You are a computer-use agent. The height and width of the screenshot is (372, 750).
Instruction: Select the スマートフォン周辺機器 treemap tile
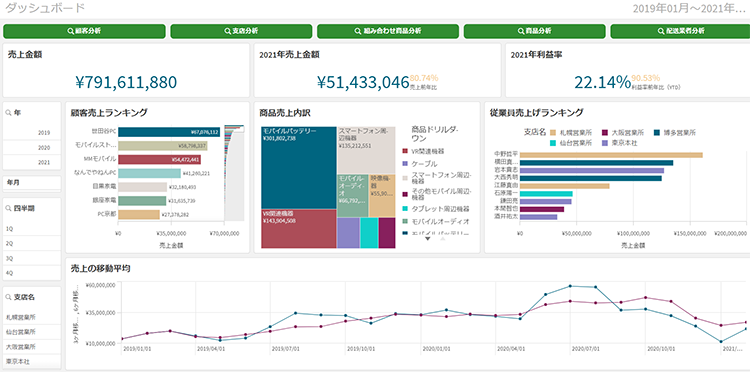coord(366,150)
